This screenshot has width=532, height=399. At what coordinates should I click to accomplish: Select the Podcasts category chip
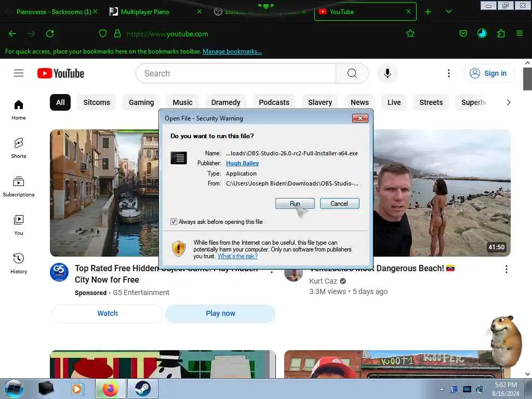pos(274,102)
